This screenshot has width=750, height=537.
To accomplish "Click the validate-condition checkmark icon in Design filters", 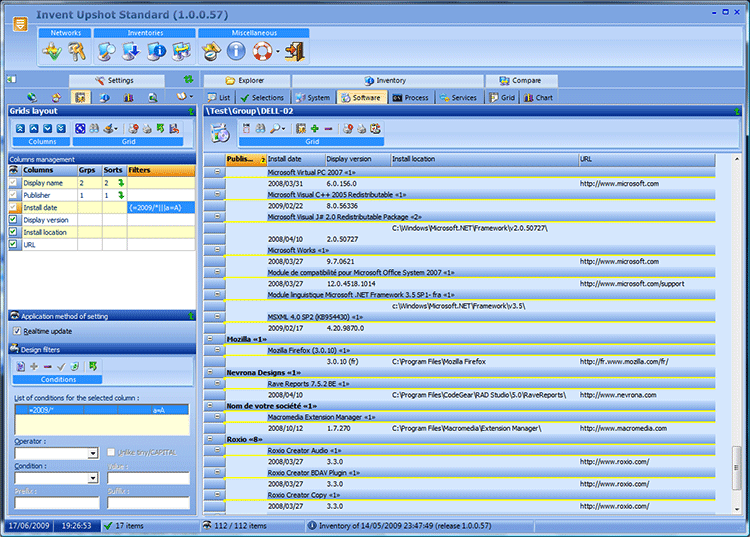I will [61, 366].
